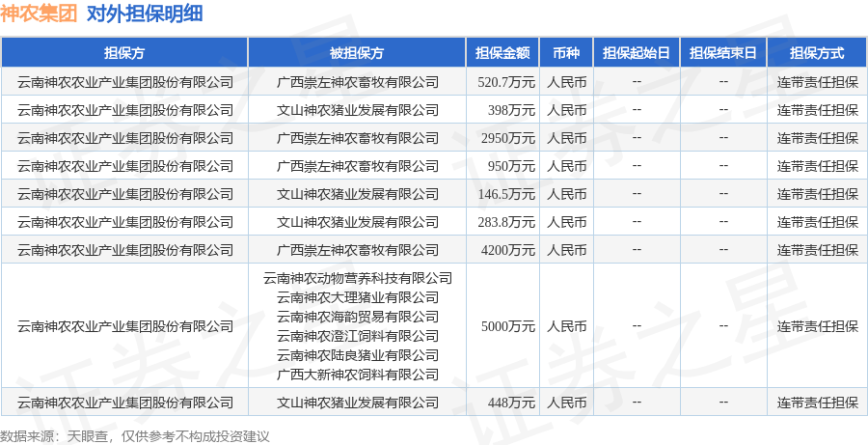Click the guarantor name in the 146.5万元 row
Viewport: 868px width, 445px height.
click(125, 194)
